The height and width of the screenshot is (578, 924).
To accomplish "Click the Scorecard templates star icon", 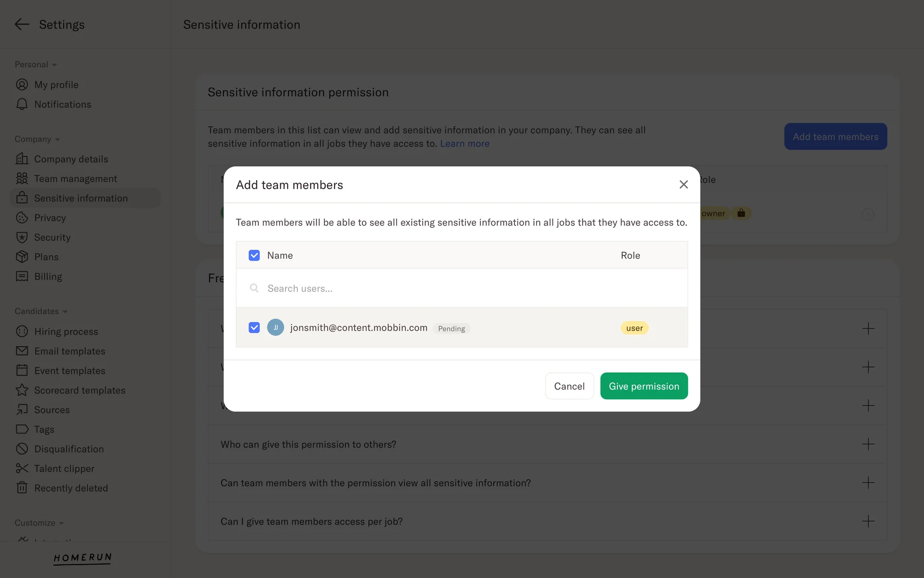I will click(22, 390).
